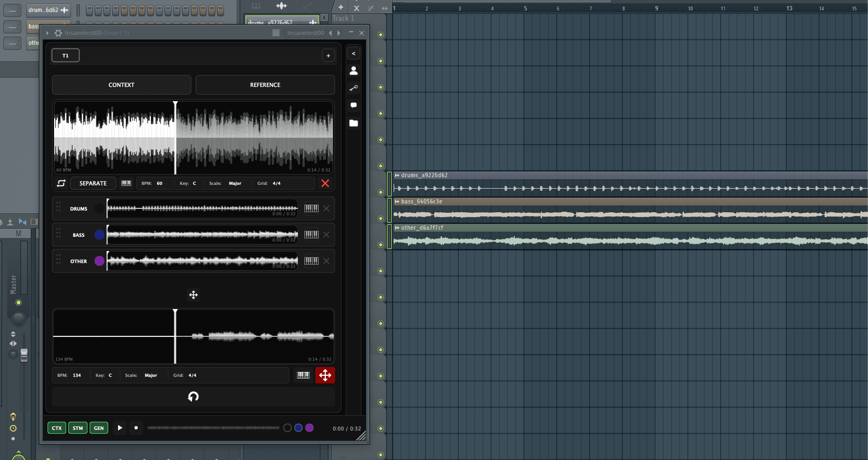This screenshot has width=868, height=460.
Task: Grab the DRUMS stem drag handle dots
Action: pos(58,208)
